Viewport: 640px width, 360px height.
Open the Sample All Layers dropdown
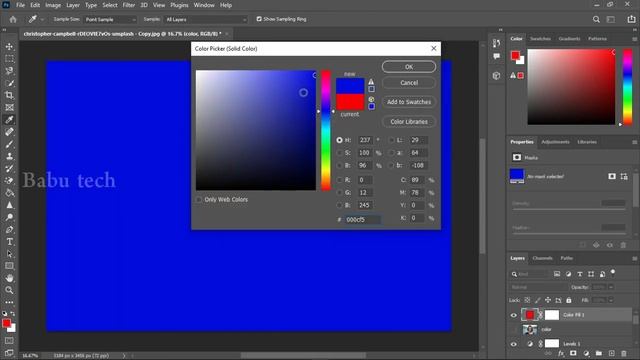206,20
